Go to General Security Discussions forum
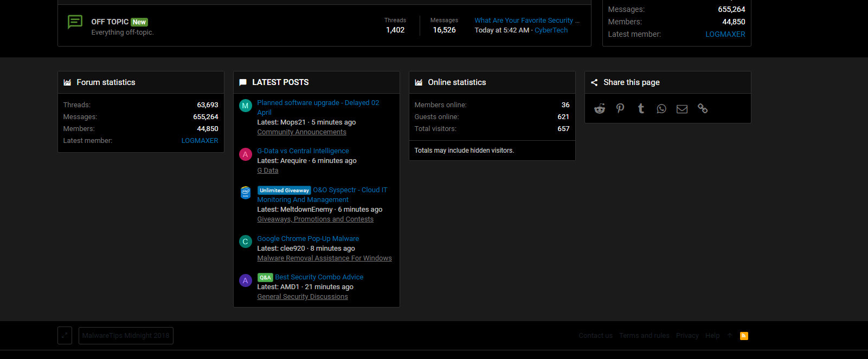868x359 pixels. point(303,297)
